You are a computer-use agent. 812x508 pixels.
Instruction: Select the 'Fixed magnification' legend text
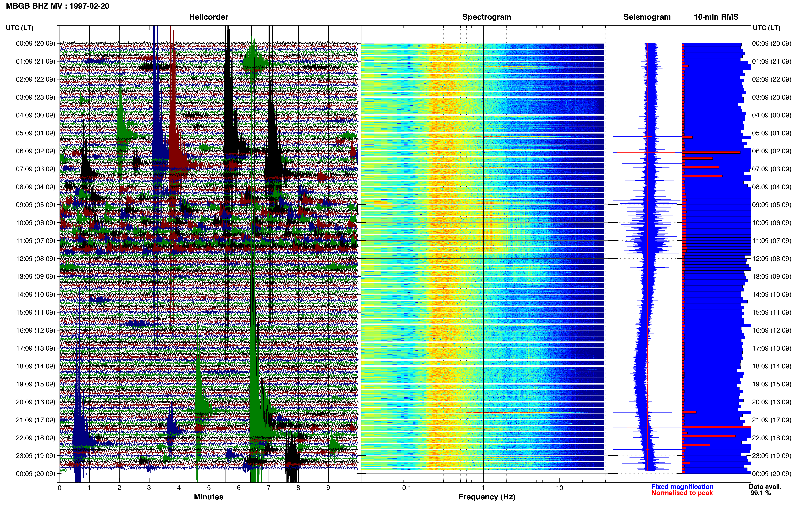[x=682, y=486]
